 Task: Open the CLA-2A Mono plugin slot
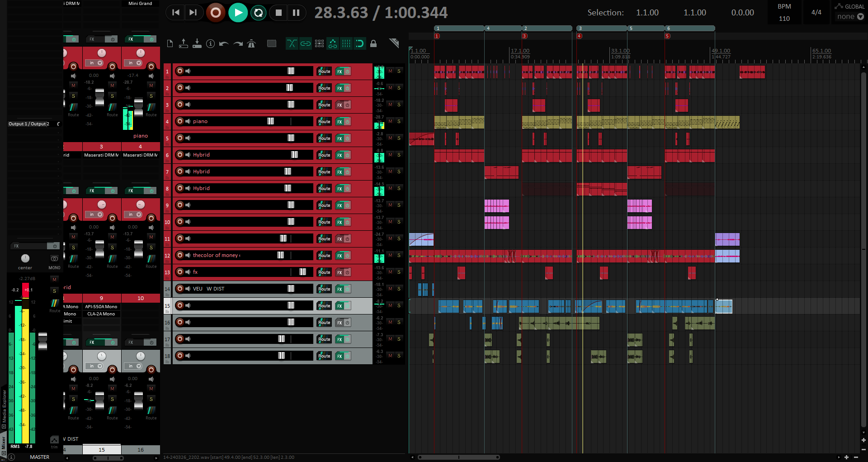pos(101,314)
